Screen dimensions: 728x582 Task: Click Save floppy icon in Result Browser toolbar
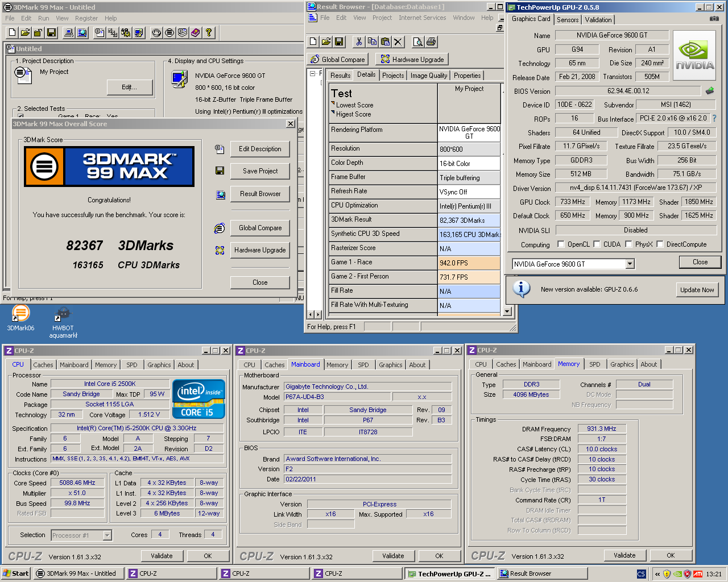click(339, 41)
